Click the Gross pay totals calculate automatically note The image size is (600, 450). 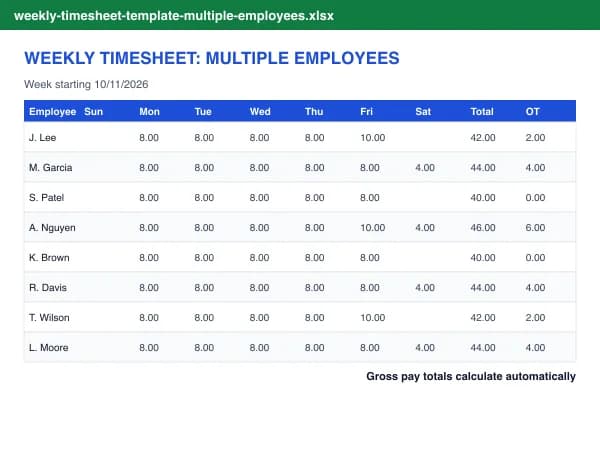click(471, 377)
